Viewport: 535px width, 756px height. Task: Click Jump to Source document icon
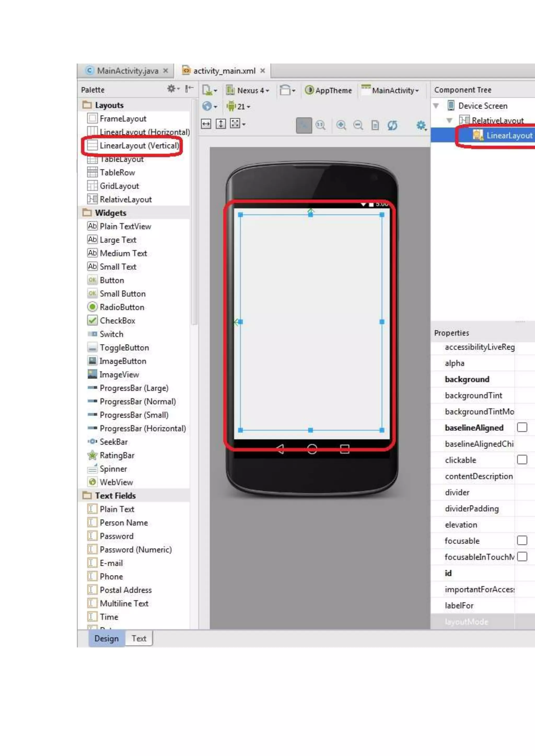(x=375, y=125)
